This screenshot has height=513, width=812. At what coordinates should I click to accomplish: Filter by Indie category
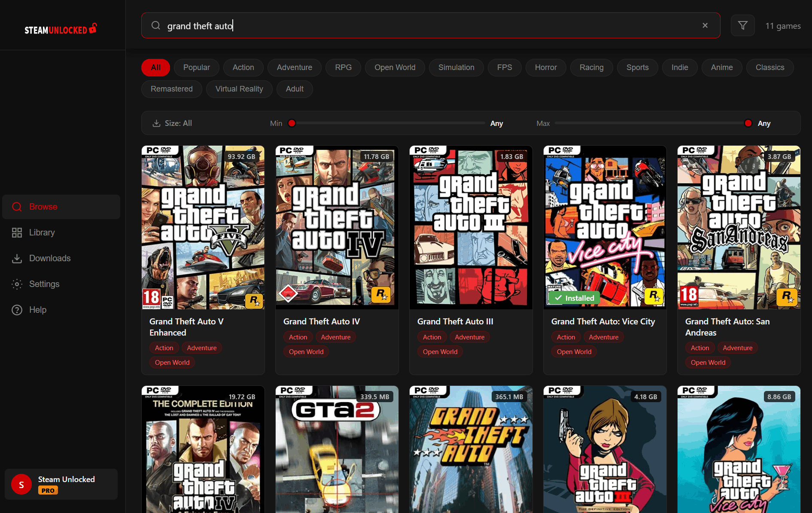(x=680, y=67)
